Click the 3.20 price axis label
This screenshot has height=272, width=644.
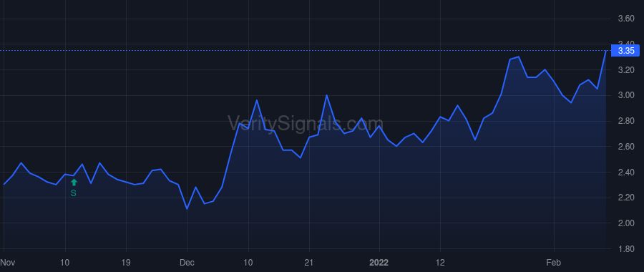[626, 70]
